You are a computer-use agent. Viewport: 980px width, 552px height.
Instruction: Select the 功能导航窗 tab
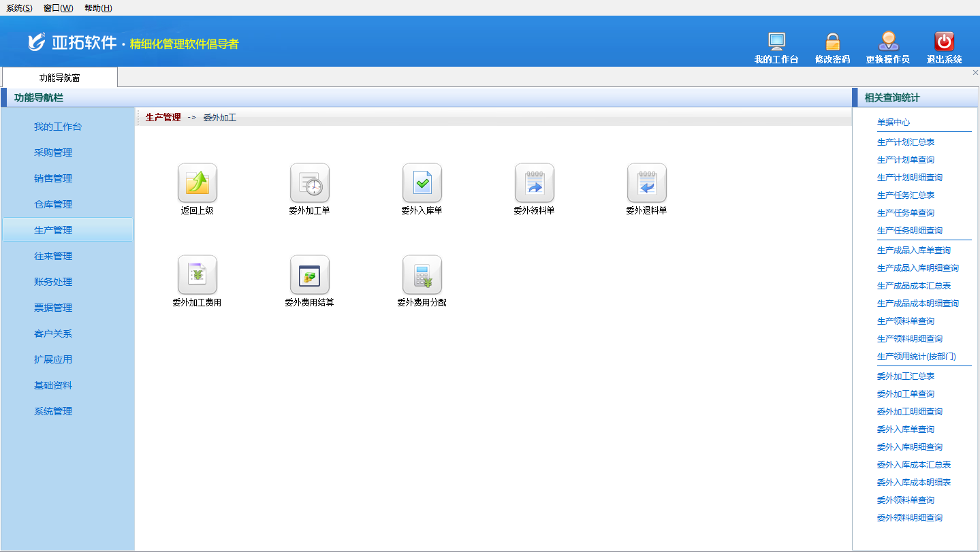coord(59,78)
